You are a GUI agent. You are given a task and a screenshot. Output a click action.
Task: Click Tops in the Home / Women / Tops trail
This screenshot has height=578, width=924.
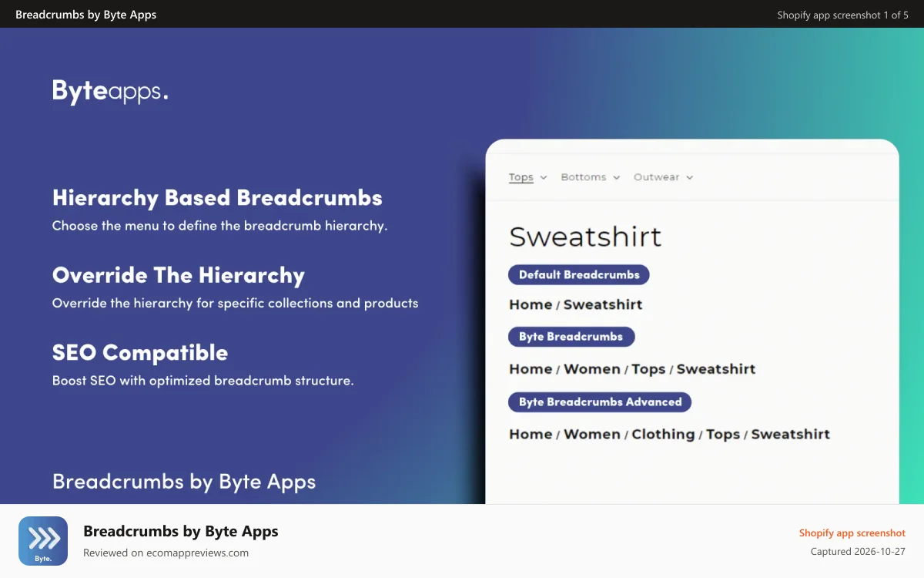coord(648,369)
